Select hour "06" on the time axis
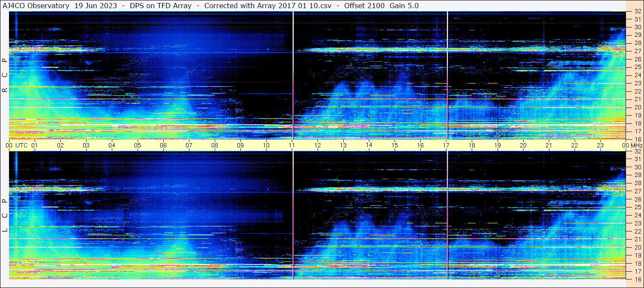The width and height of the screenshot is (644, 288). click(x=163, y=145)
